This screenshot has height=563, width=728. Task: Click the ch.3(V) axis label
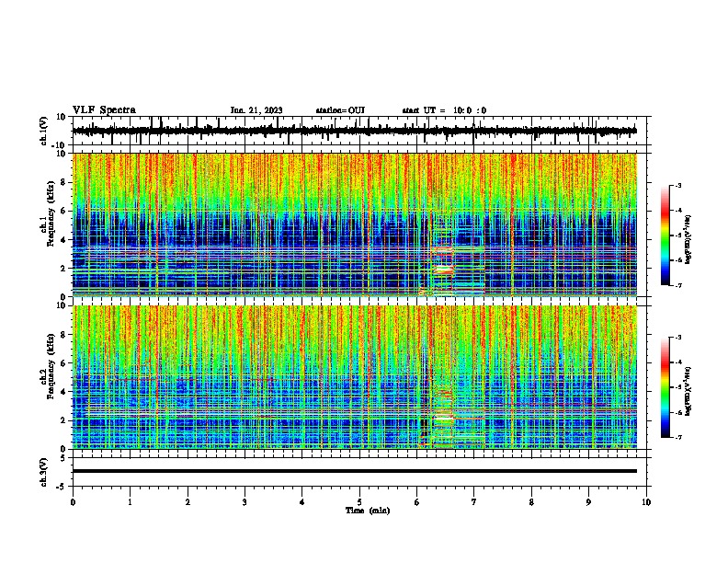(x=44, y=473)
